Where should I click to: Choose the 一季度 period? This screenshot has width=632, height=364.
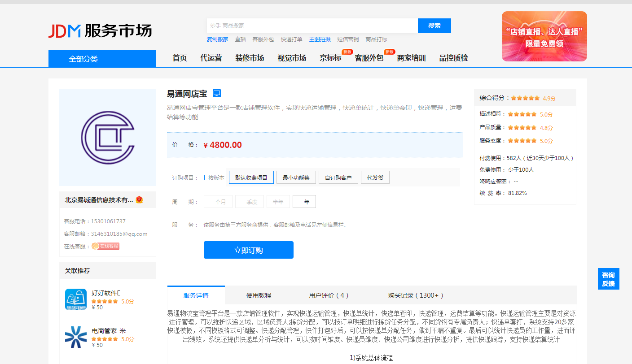tap(250, 202)
